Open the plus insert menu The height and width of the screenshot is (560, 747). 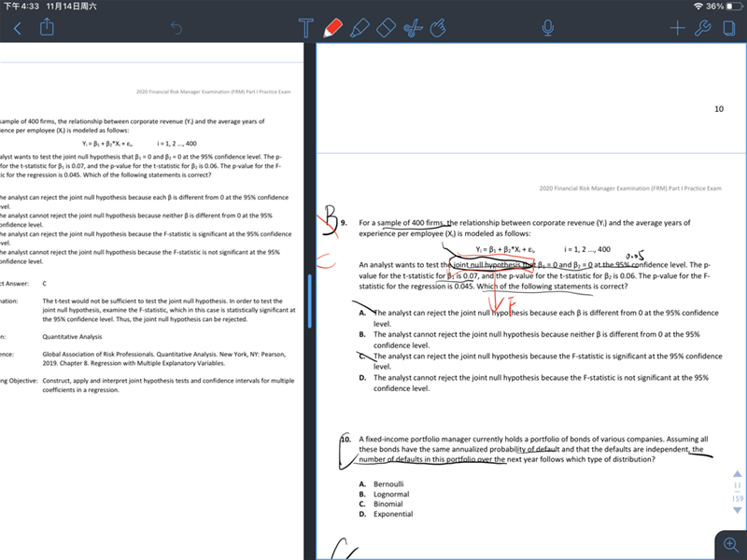coord(677,29)
